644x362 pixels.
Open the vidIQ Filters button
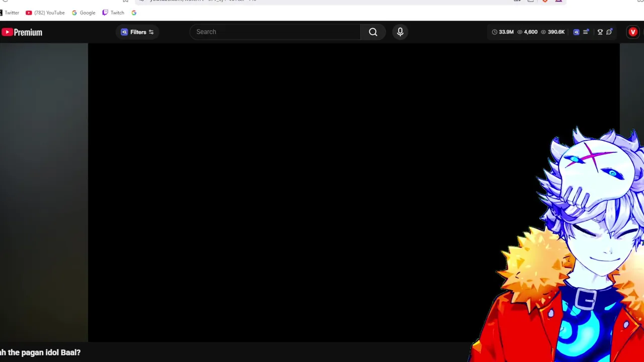[x=137, y=32]
